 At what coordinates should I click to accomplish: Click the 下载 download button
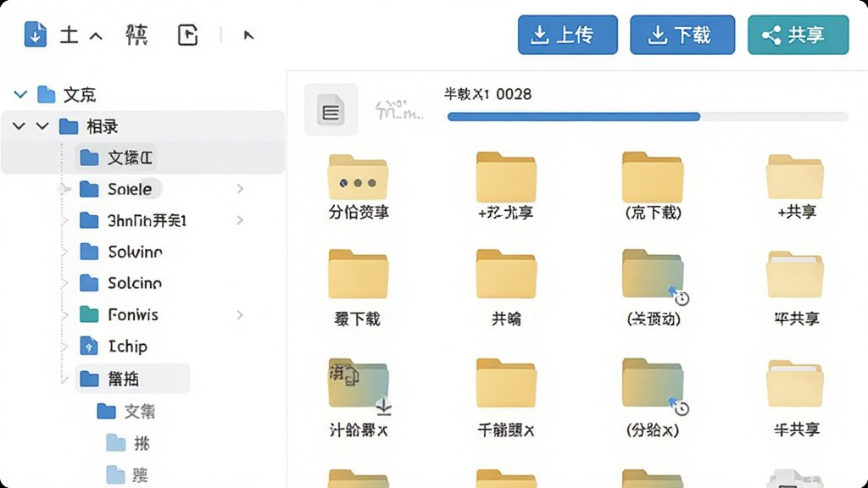click(682, 35)
